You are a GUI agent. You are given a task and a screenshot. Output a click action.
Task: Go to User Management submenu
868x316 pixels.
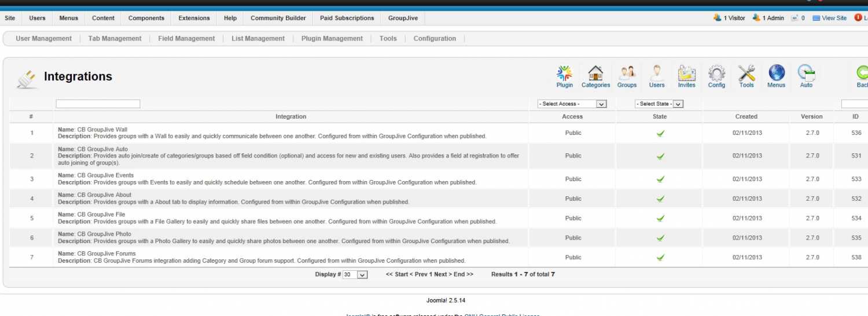[x=43, y=39]
